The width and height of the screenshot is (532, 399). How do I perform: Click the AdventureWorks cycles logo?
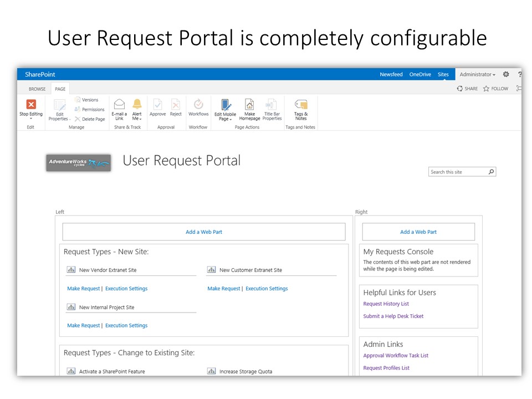[x=79, y=163]
